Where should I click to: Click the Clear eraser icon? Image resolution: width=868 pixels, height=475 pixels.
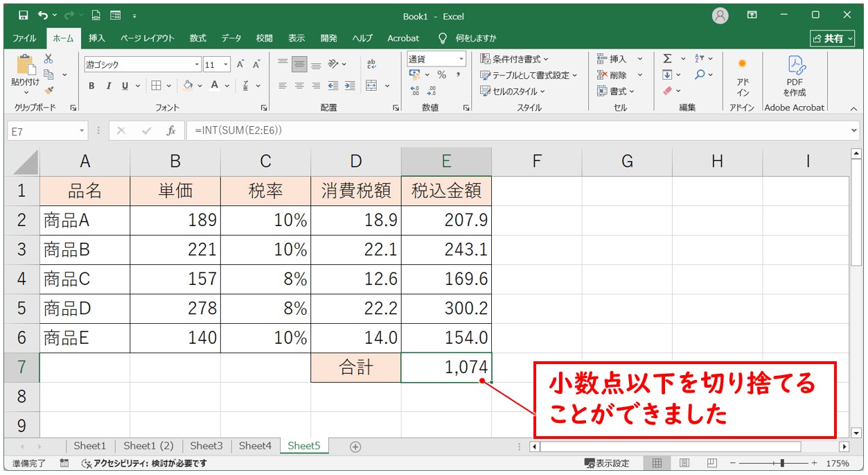click(667, 91)
